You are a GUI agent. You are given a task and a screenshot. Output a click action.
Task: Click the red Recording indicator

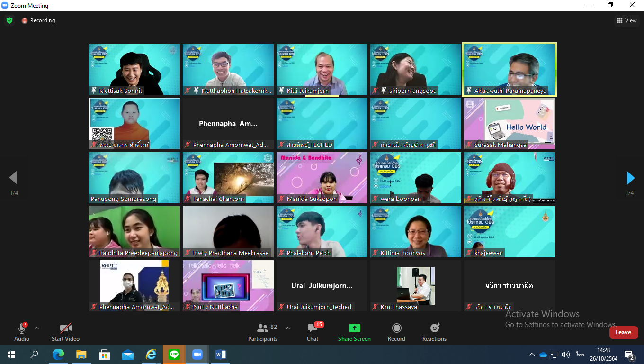pos(38,20)
